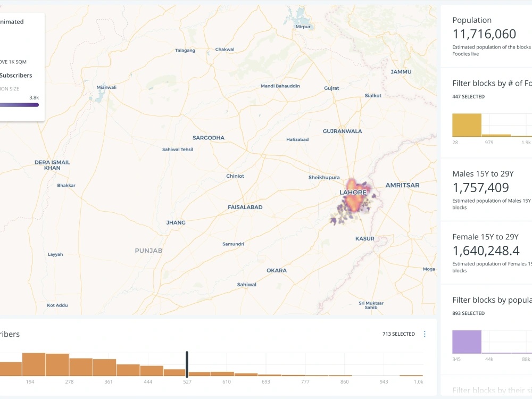Click the first purple bar in population histogram
532x399 pixels.
tap(467, 342)
